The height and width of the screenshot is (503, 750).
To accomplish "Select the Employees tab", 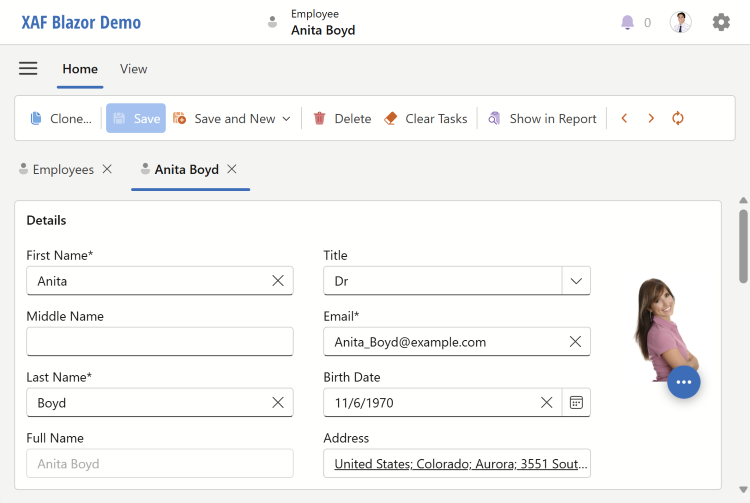I will point(62,170).
